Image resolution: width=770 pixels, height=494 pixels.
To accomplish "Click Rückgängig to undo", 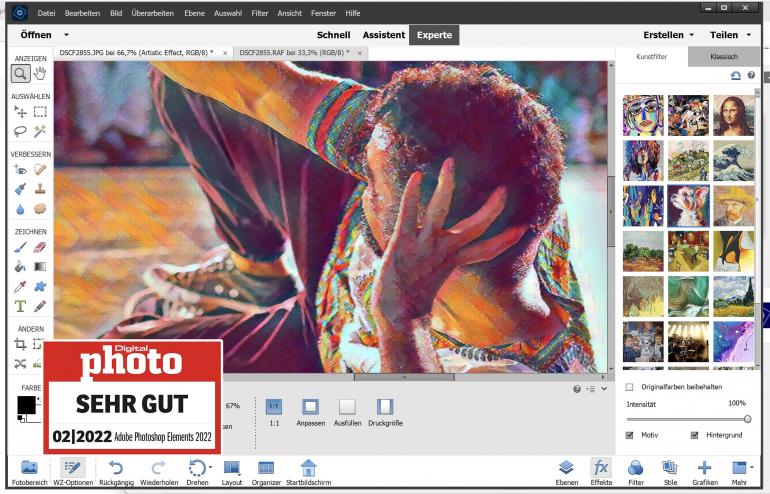I will pos(116,472).
